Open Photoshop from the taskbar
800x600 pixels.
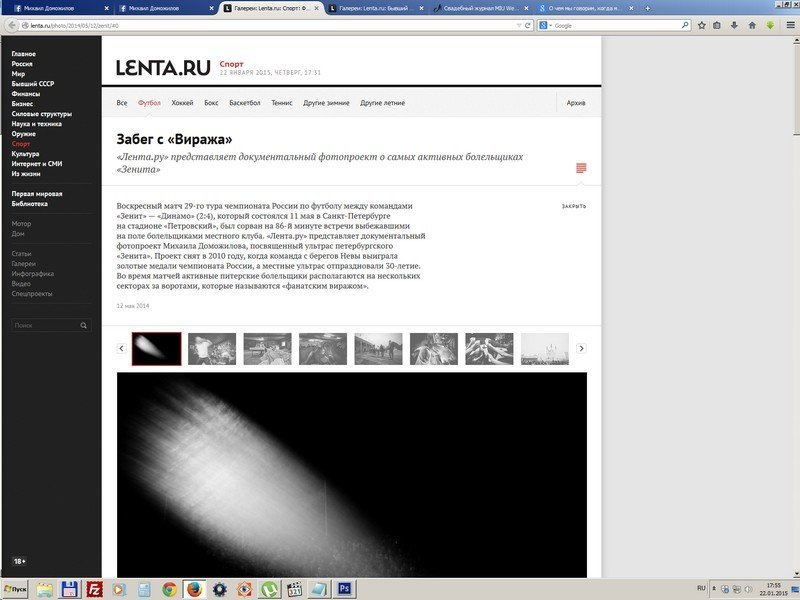click(x=343, y=589)
